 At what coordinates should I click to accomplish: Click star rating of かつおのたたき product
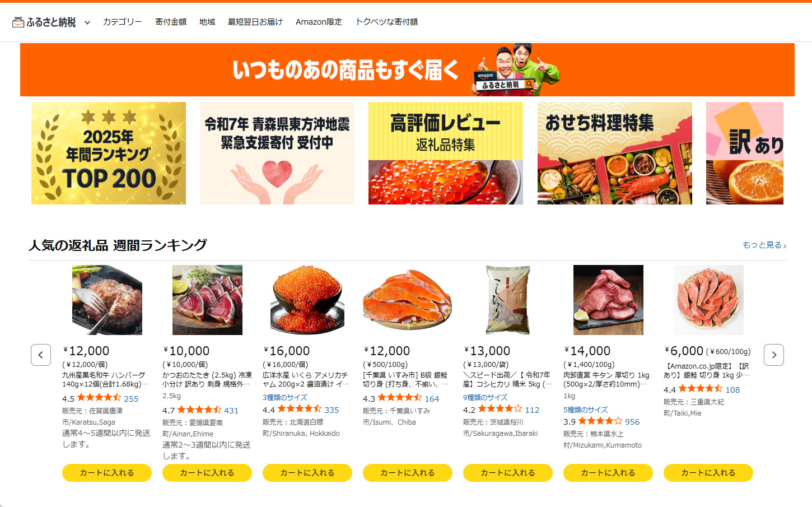[199, 410]
